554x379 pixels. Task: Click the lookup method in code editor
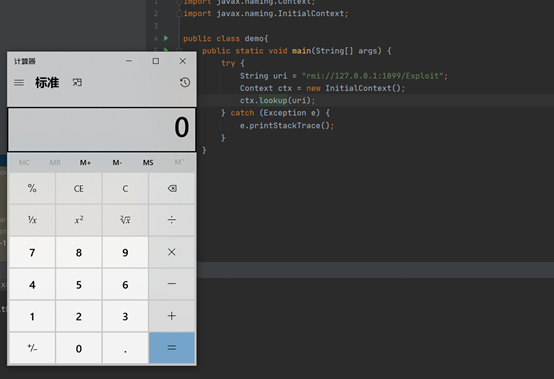click(273, 101)
